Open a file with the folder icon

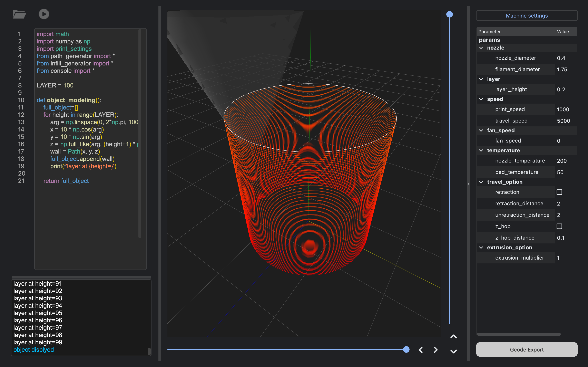(19, 14)
